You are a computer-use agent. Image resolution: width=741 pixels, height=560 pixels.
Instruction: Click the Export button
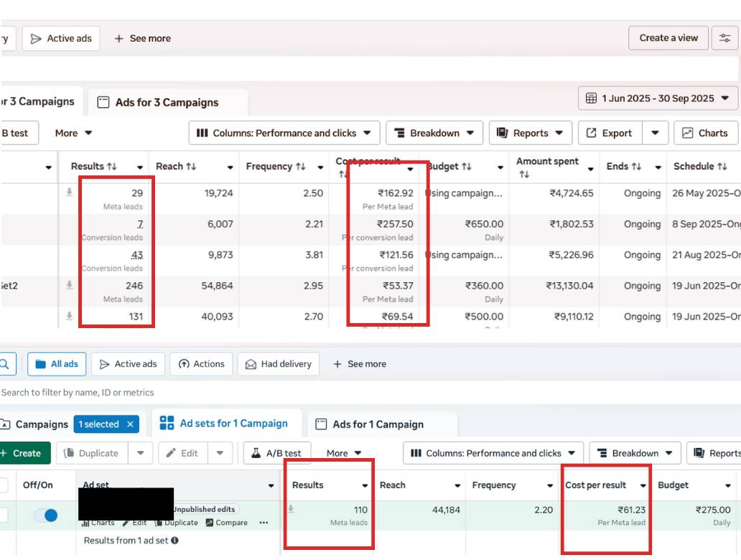pos(609,133)
